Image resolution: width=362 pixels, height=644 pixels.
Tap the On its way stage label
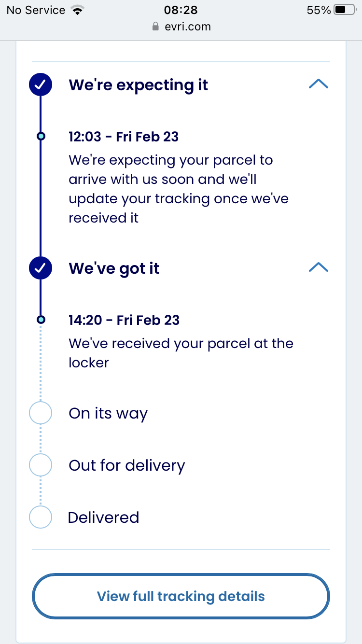tap(108, 414)
